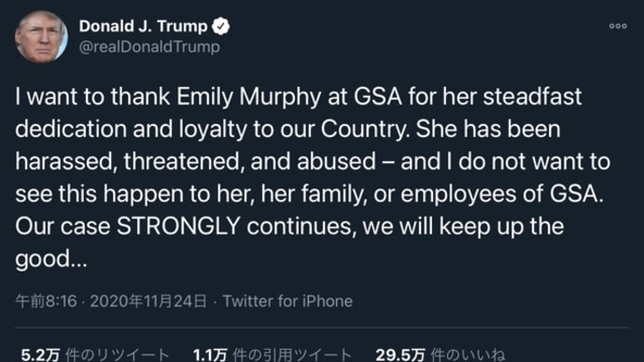Viewport: 644px width, 362px height.
Task: Open the three-dot more options menu
Action: 618,26
